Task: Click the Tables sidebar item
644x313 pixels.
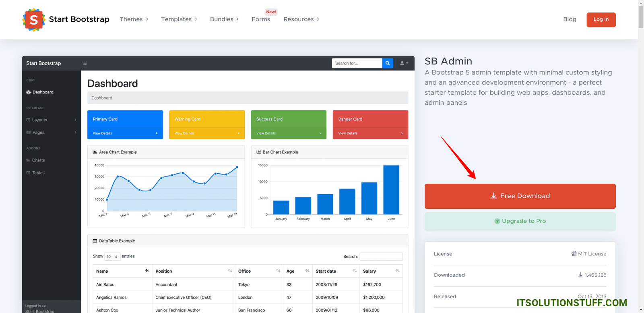Action: (38, 173)
